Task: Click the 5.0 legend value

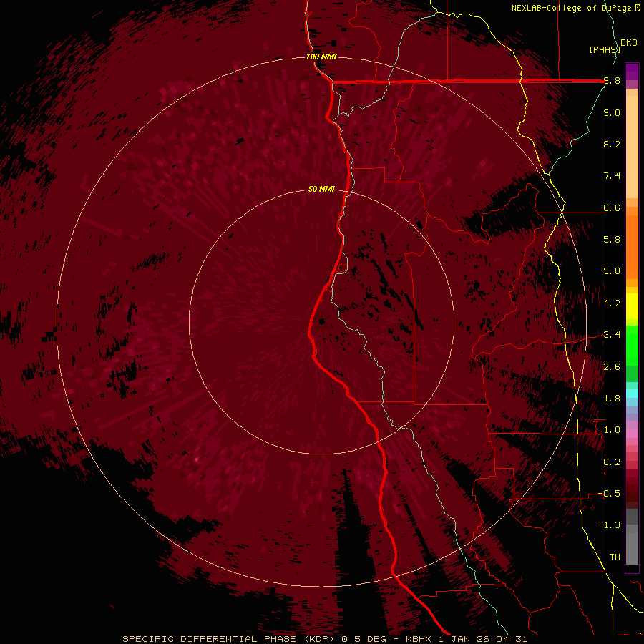Action: point(612,271)
